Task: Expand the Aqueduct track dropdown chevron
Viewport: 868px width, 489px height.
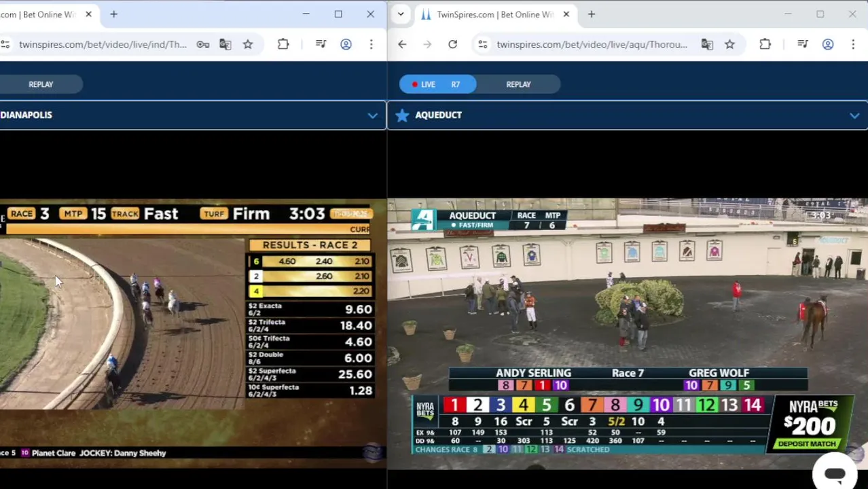Action: coord(854,115)
